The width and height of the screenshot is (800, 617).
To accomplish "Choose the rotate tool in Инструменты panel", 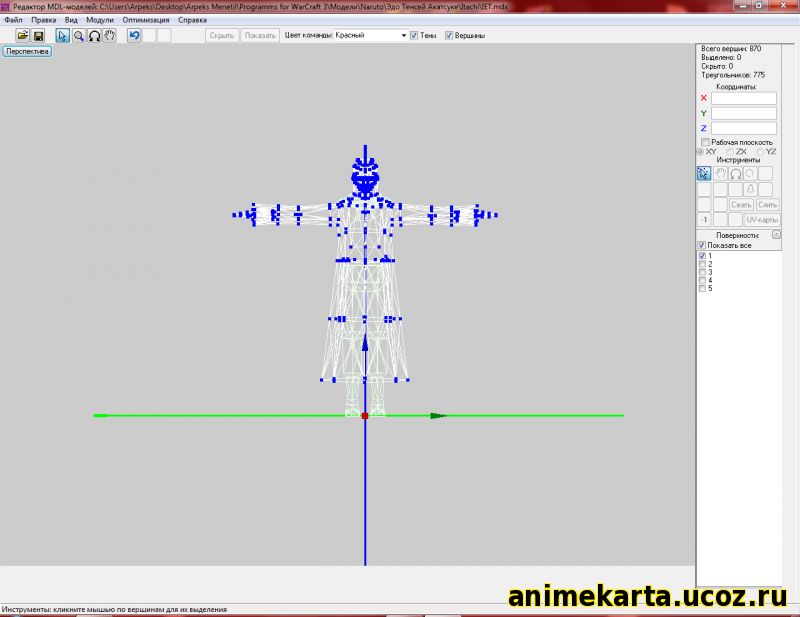I will pos(735,174).
